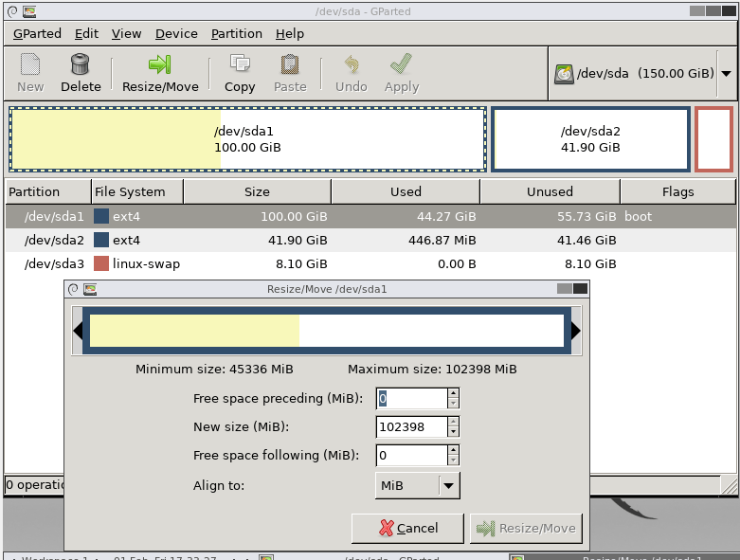Click the red linux-swap color swatch

coord(101,263)
